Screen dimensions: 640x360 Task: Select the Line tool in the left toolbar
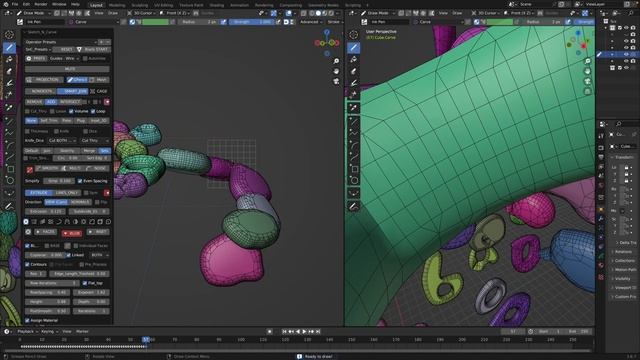(9, 121)
